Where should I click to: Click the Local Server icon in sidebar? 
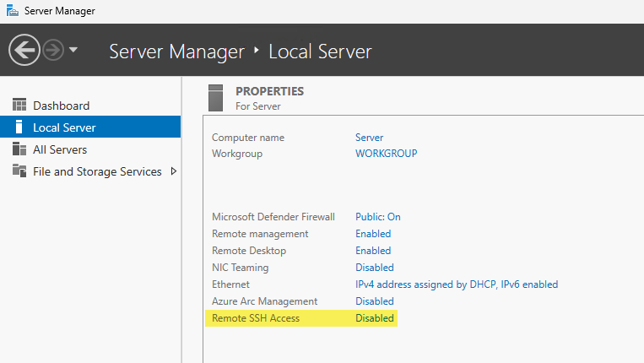tap(19, 127)
